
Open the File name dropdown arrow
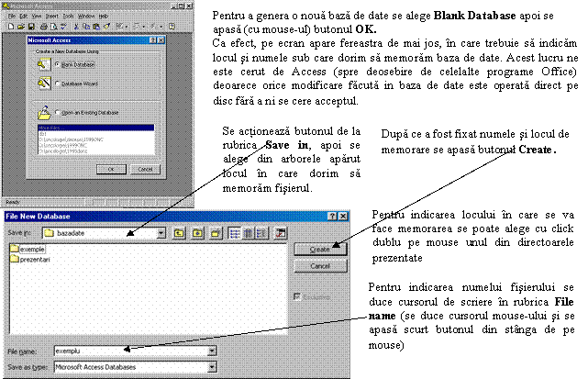click(x=212, y=350)
